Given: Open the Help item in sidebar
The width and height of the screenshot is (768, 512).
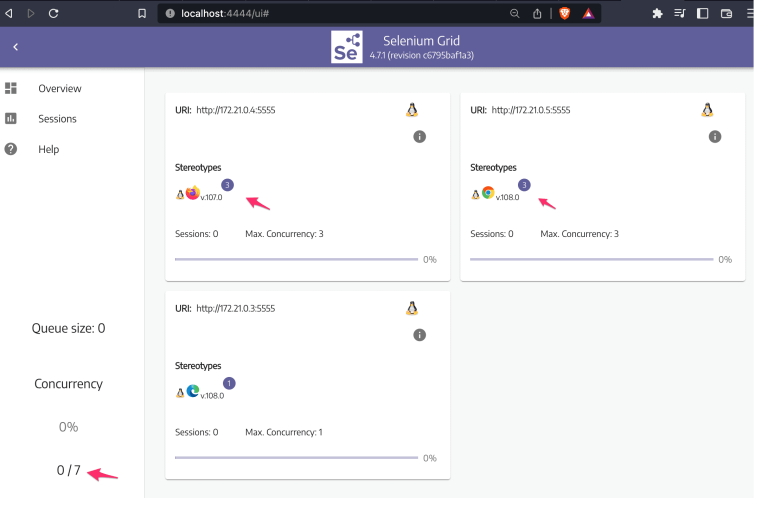Looking at the screenshot, I should (x=48, y=149).
